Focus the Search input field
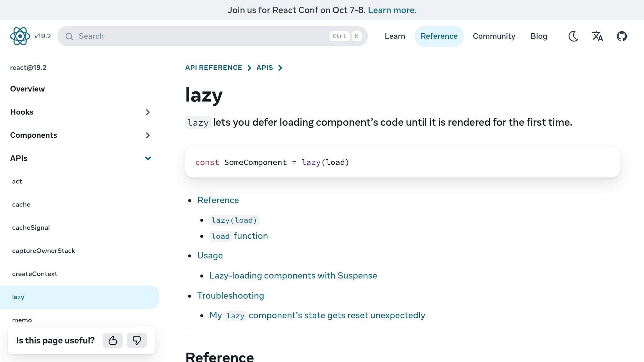The height and width of the screenshot is (362, 644). click(201, 36)
